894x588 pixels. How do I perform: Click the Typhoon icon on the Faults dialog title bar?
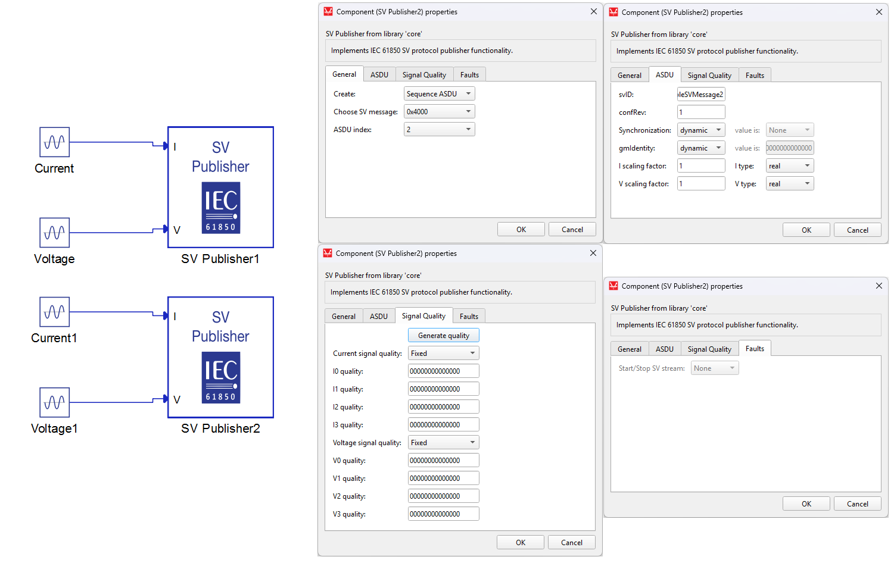pyautogui.click(x=613, y=286)
